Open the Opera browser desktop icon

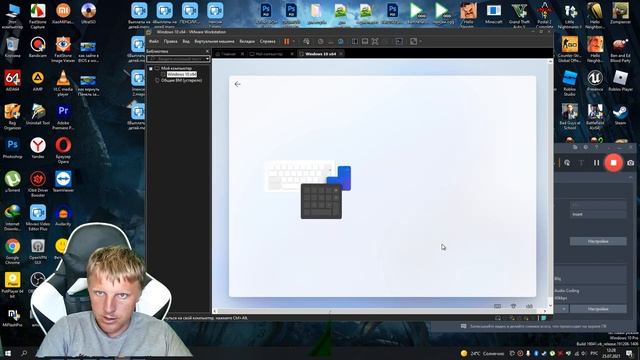[63, 150]
